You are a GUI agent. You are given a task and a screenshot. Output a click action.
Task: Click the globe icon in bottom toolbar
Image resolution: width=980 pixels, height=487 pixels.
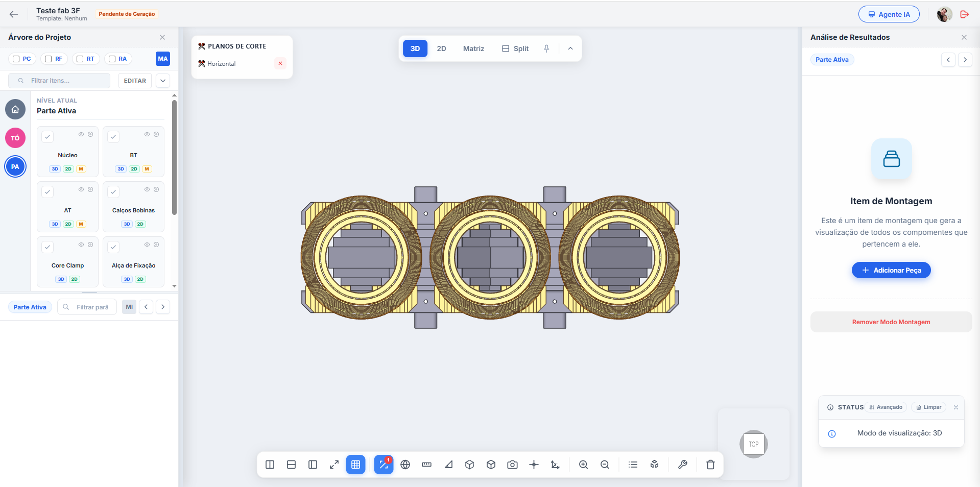point(405,465)
